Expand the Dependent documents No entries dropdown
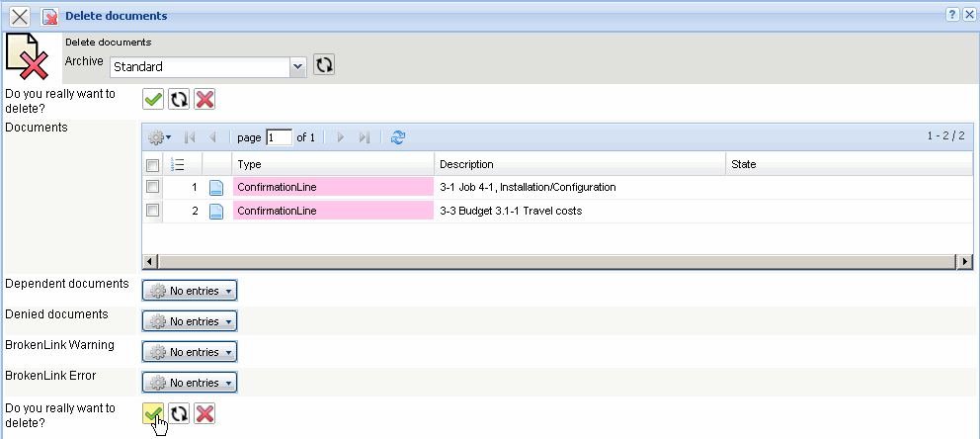Viewport: 980px width, 439px height. 190,291
